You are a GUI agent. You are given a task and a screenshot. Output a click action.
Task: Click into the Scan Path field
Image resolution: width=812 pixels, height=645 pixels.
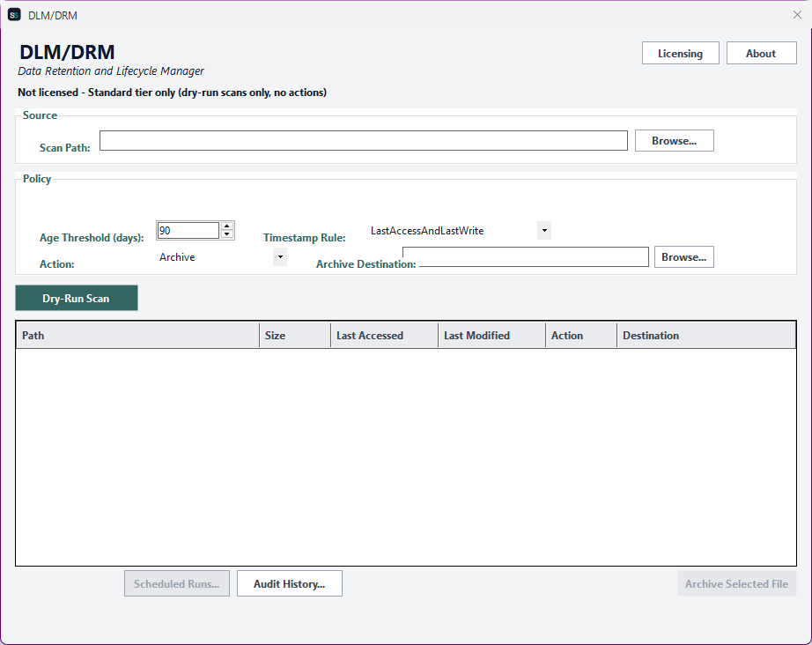click(363, 141)
